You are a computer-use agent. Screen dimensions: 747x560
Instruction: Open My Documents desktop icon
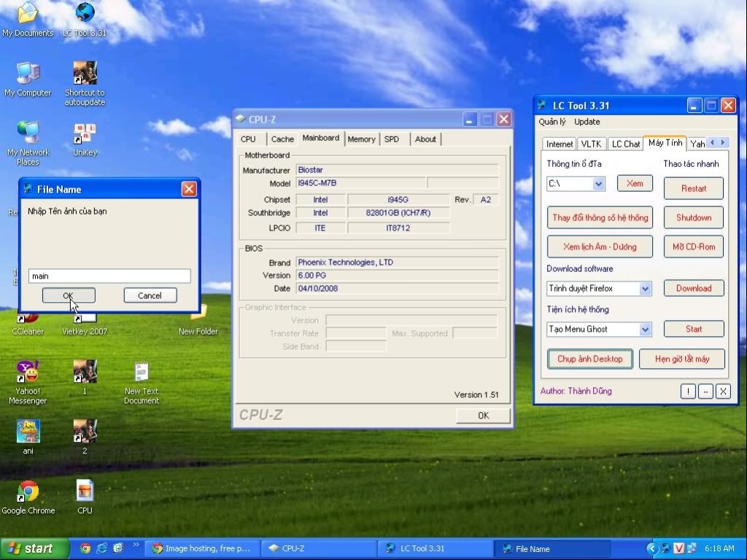(x=28, y=19)
